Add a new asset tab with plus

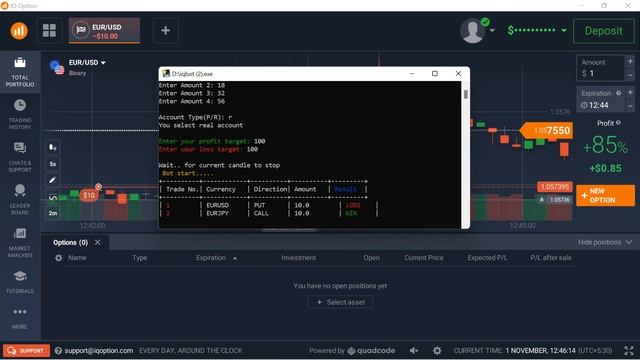[x=165, y=30]
